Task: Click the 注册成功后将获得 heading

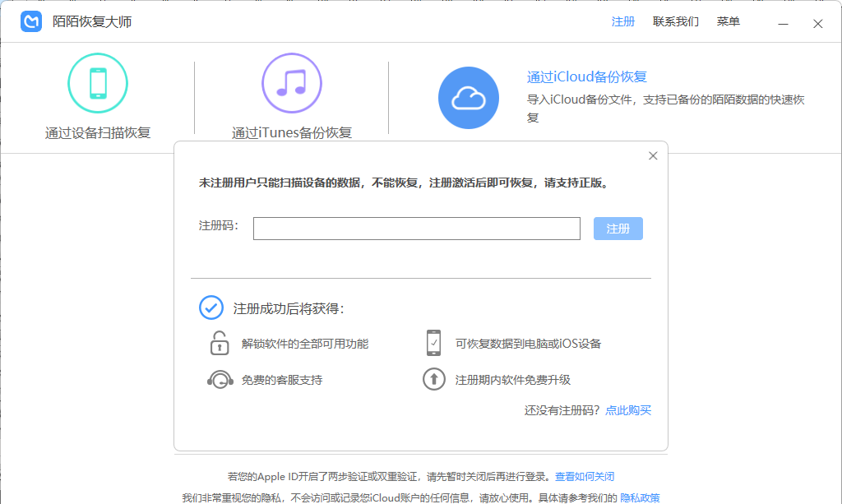Action: pyautogui.click(x=289, y=308)
